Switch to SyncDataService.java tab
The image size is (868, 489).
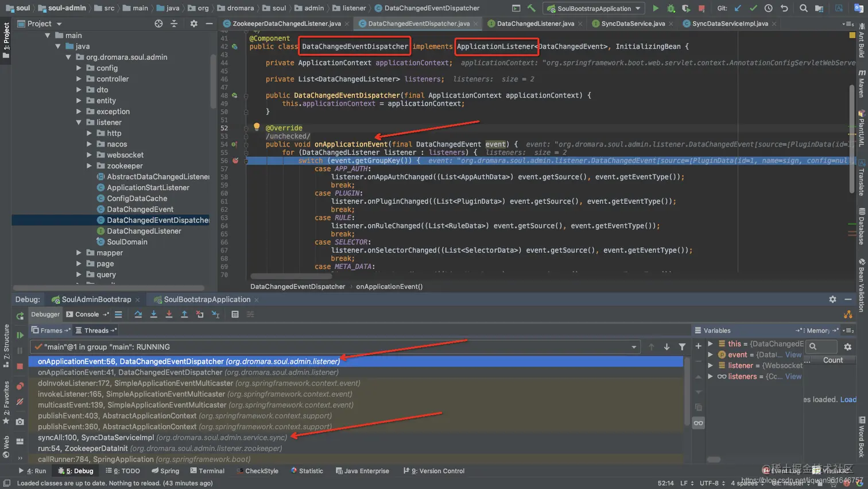coord(633,24)
